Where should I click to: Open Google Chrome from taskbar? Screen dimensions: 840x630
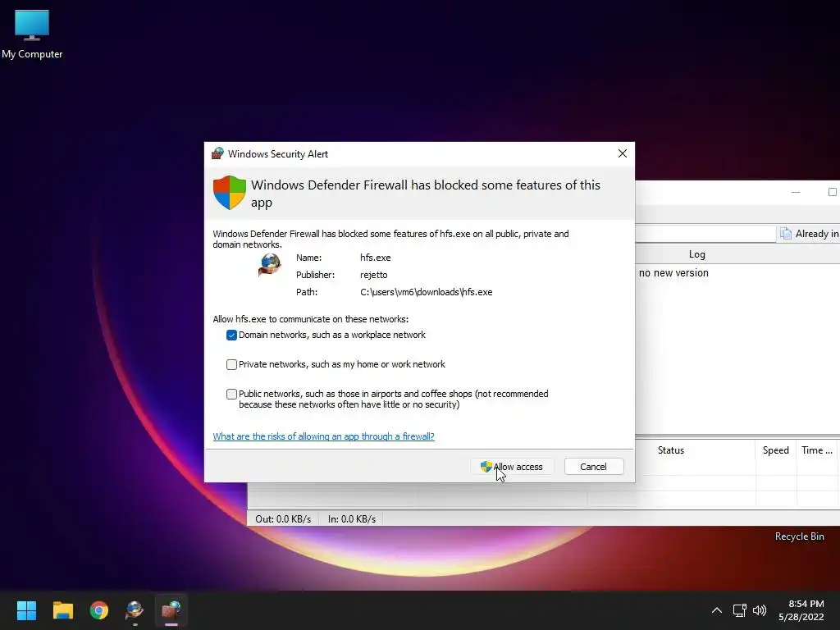click(x=99, y=610)
